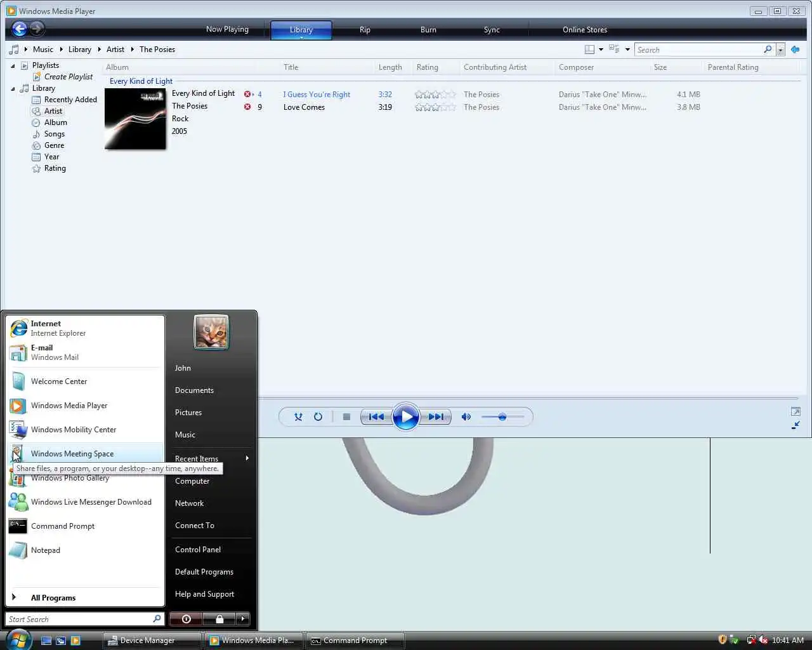This screenshot has height=650, width=812.
Task: Click the Start menu lock button
Action: click(219, 619)
